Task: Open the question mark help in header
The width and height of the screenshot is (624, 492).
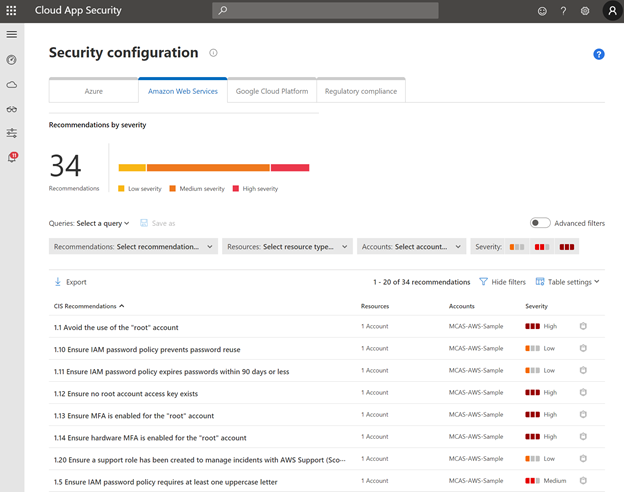Action: [x=563, y=11]
